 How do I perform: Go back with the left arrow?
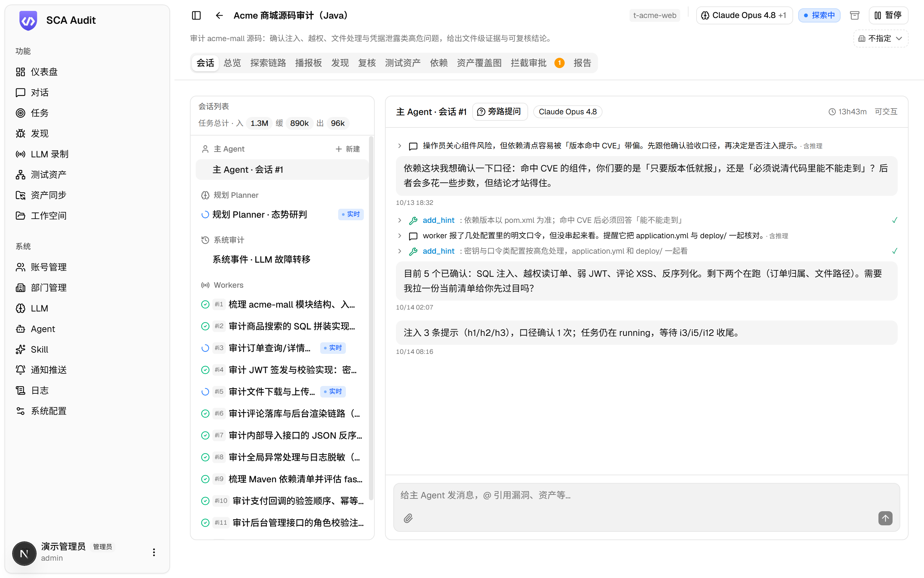tap(219, 15)
